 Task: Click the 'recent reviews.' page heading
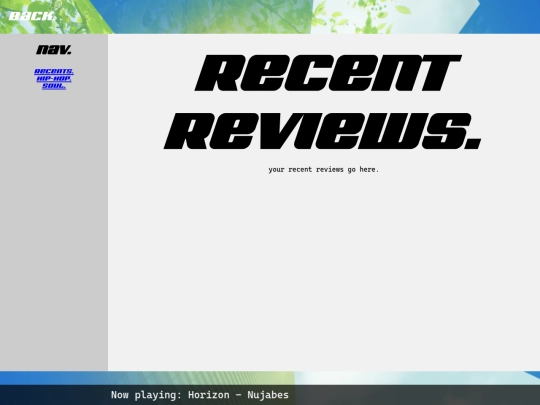(x=323, y=102)
